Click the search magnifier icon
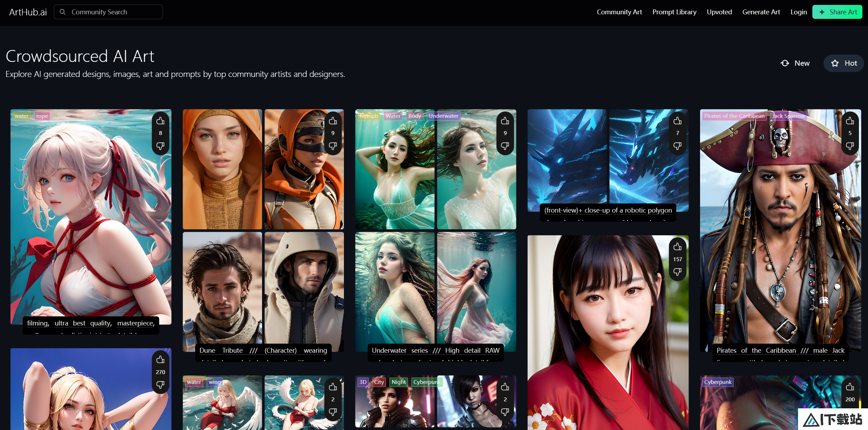The width and height of the screenshot is (868, 430). [x=63, y=12]
